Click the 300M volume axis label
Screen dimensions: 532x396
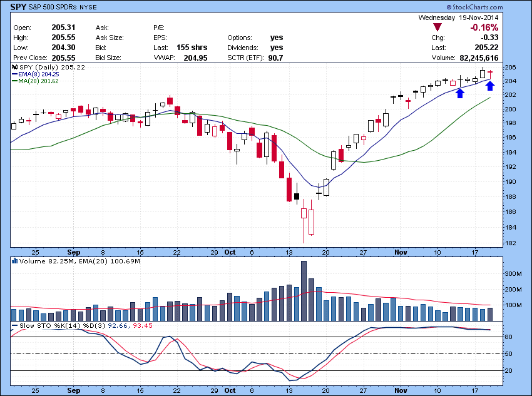pos(513,273)
